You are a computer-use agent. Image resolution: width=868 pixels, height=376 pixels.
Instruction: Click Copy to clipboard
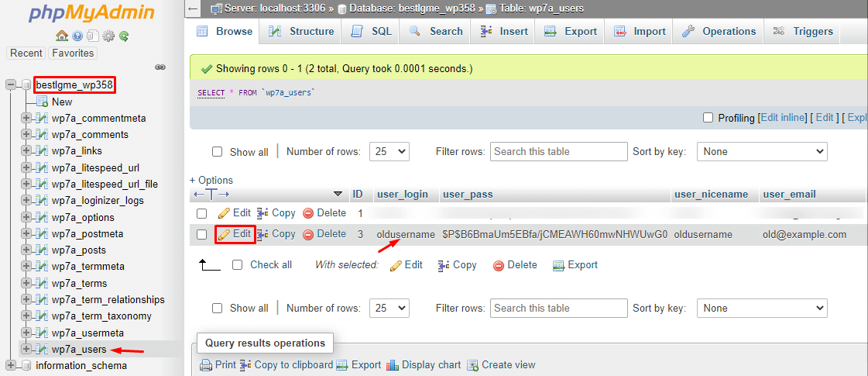coord(286,365)
